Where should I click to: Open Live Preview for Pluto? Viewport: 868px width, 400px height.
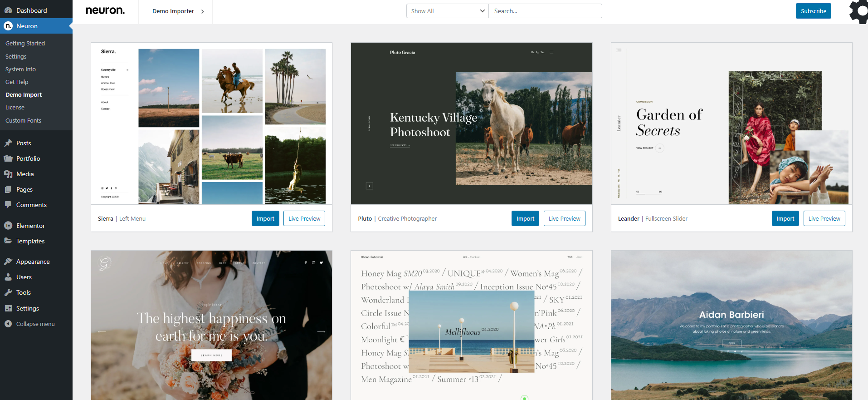(564, 218)
